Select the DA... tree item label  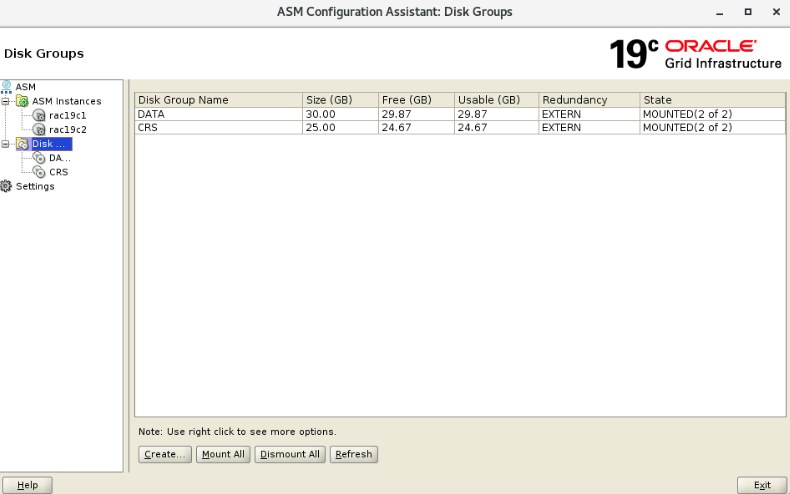point(59,158)
